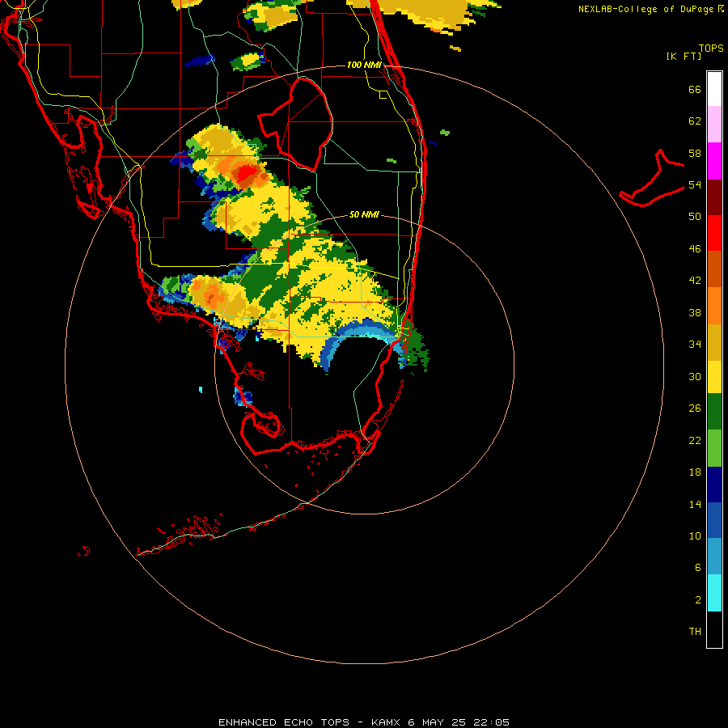
Task: Click the dark green 26 legend swatch
Action: coord(714,412)
